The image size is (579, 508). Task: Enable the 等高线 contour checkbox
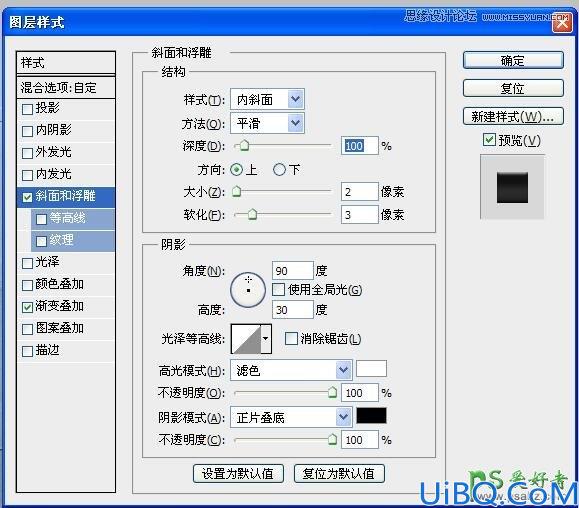pos(41,219)
